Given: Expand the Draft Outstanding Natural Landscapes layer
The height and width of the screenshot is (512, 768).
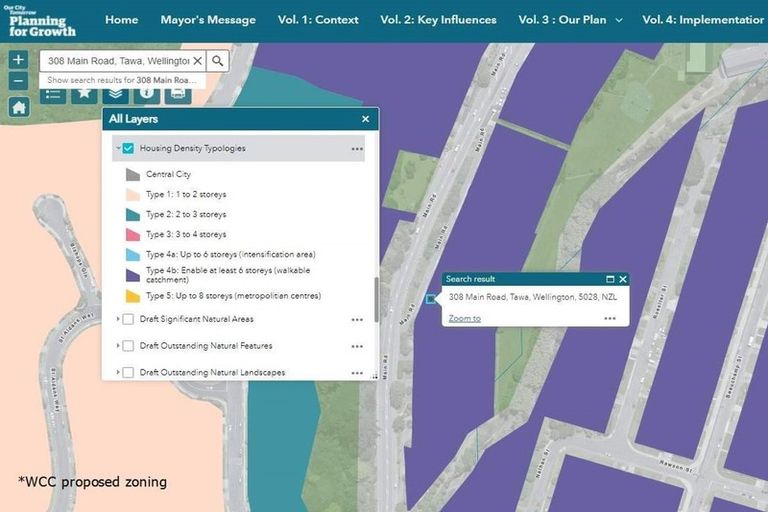Looking at the screenshot, I should [117, 373].
